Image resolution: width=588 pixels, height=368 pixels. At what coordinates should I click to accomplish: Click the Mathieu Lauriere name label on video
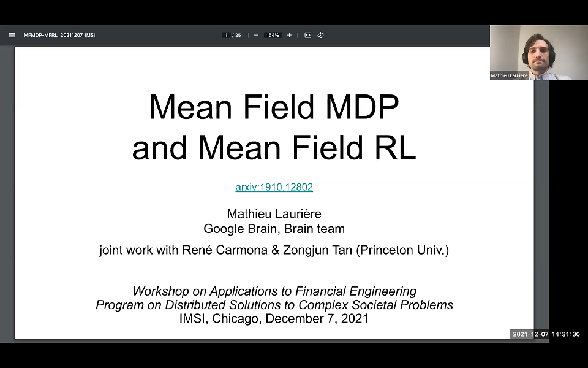pos(509,75)
